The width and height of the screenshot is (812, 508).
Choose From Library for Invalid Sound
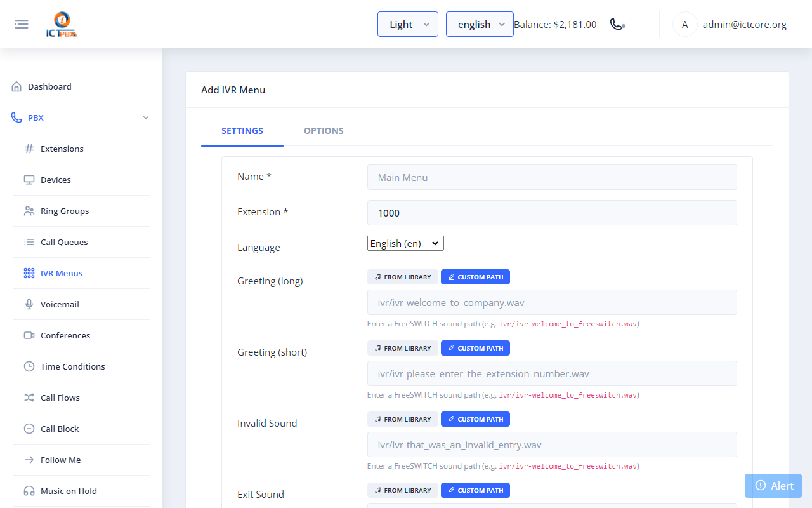pos(403,419)
